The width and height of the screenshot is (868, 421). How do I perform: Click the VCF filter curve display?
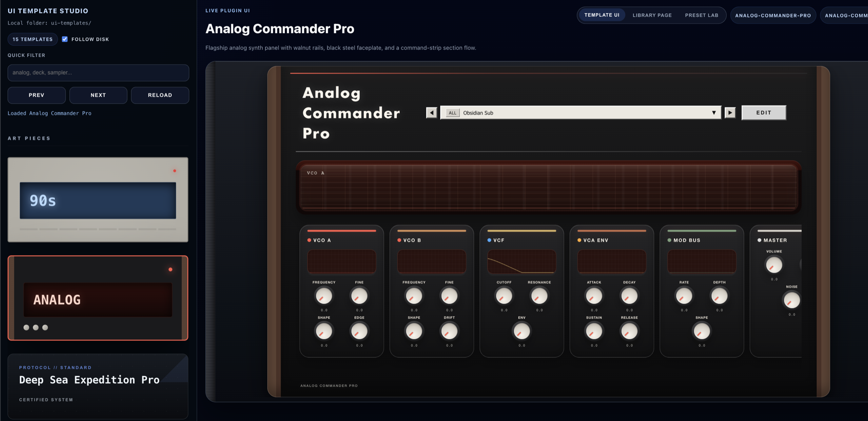[522, 262]
